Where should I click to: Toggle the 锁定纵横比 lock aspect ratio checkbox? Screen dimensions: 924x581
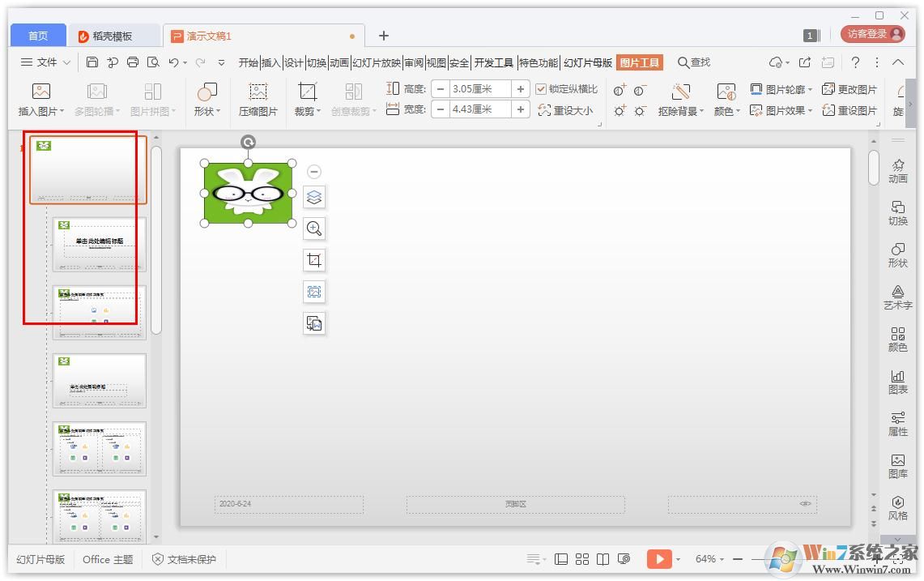540,89
